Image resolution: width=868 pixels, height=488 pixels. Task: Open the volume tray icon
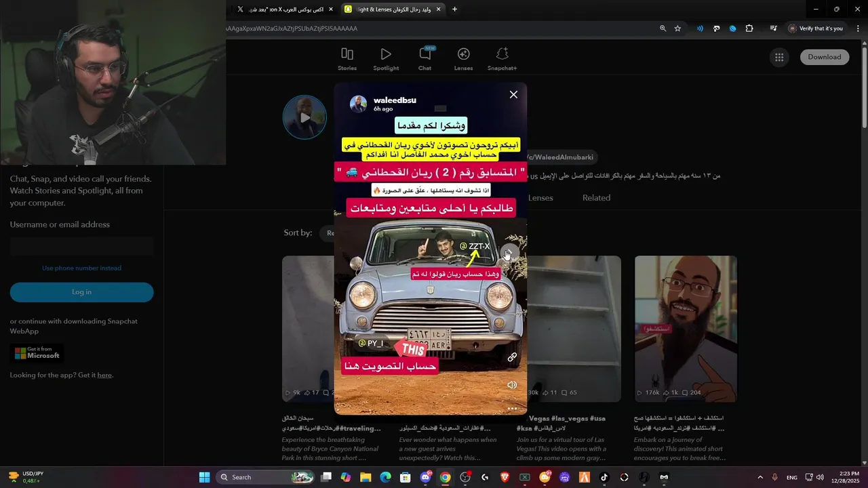point(820,477)
